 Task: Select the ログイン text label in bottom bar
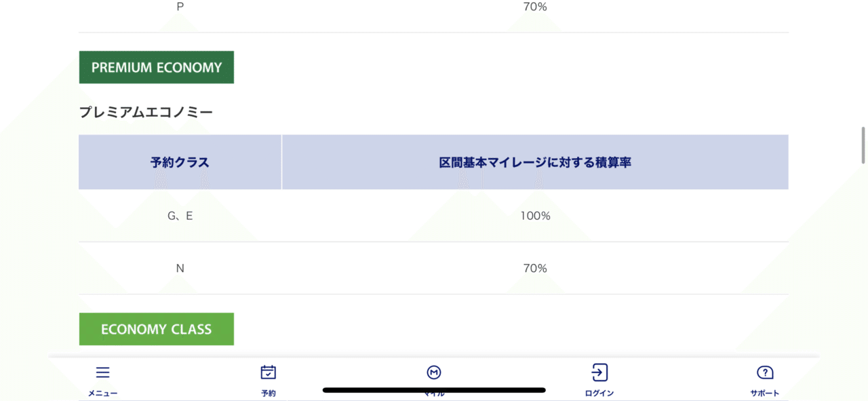599,394
